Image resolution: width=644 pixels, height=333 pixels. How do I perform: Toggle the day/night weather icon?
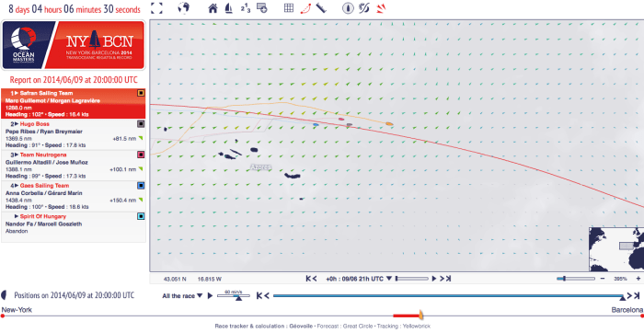(x=364, y=8)
